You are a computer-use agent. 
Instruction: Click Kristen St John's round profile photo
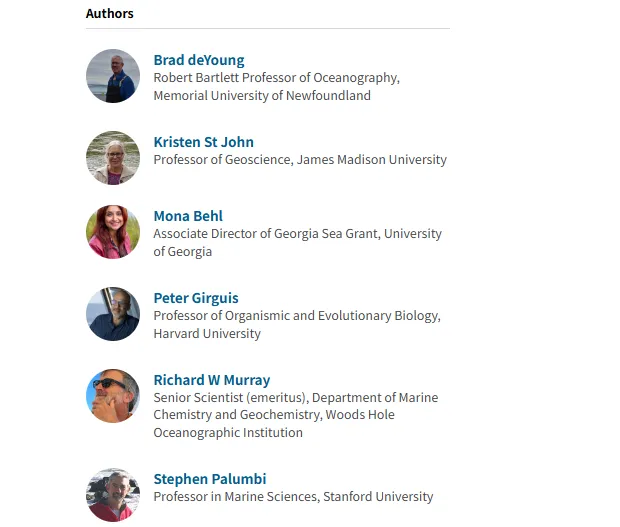pyautogui.click(x=113, y=158)
